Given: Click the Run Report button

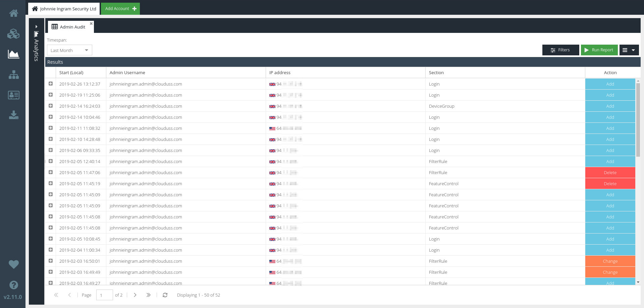Looking at the screenshot, I should pyautogui.click(x=599, y=50).
